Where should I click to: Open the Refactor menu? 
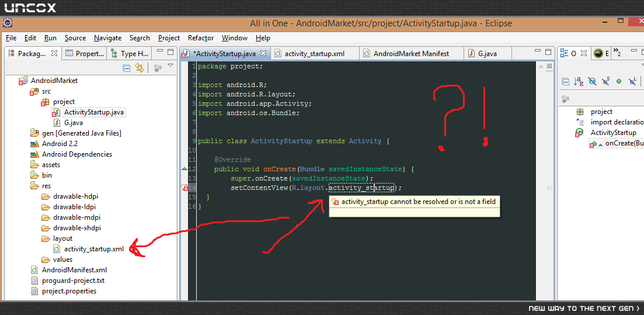coord(201,38)
